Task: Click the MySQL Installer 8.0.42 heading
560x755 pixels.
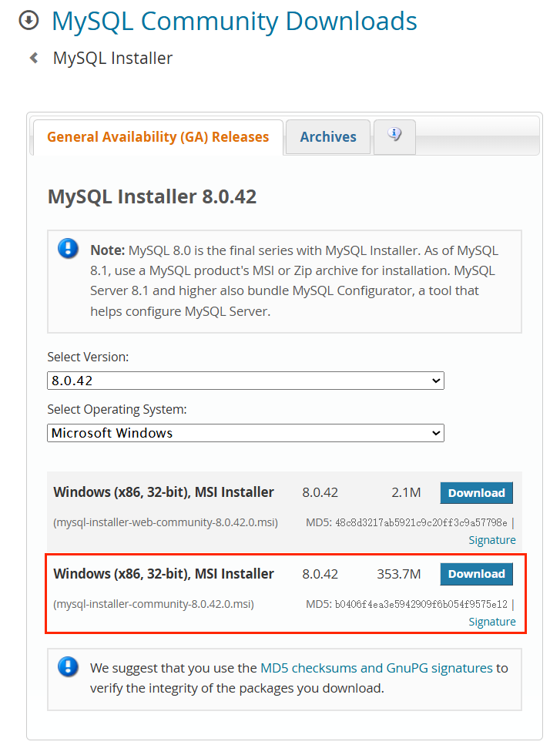Action: click(x=153, y=196)
